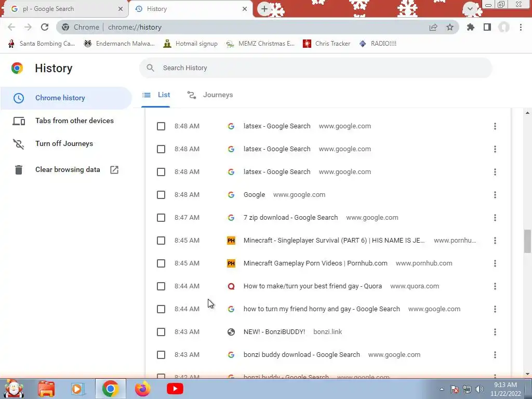Open Chris Tracker bookmark

[326, 44]
